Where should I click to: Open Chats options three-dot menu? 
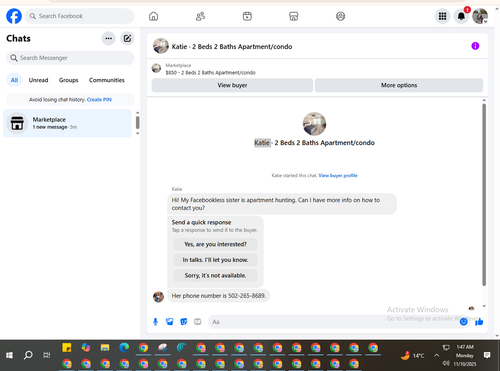[x=108, y=38]
